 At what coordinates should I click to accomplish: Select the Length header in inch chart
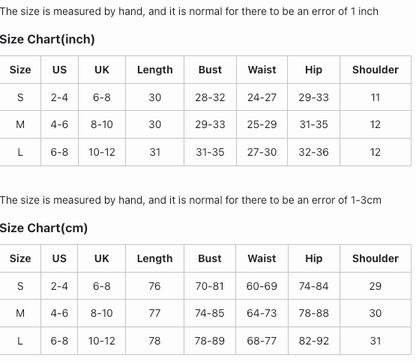click(x=155, y=70)
